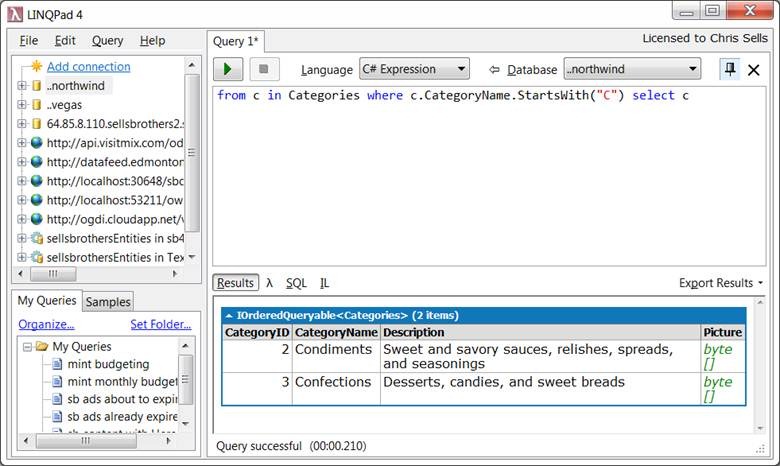Click globe icon for localhost:53211 connection
Image resolution: width=780 pixels, height=466 pixels.
[x=36, y=200]
